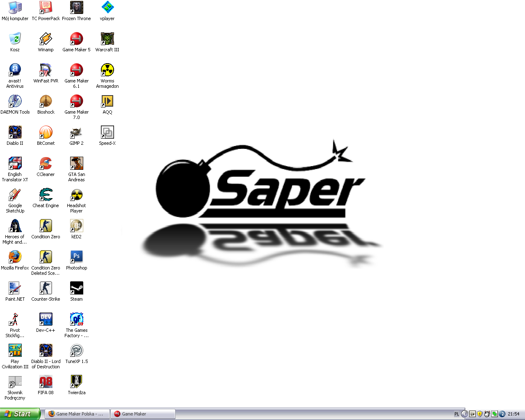Click the PL language indicator
The width and height of the screenshot is (525, 420).
point(457,414)
